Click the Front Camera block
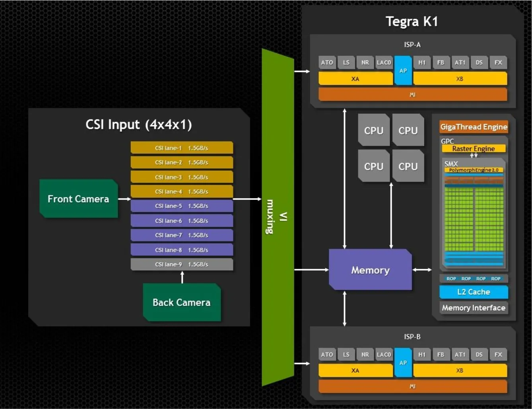 (x=79, y=199)
